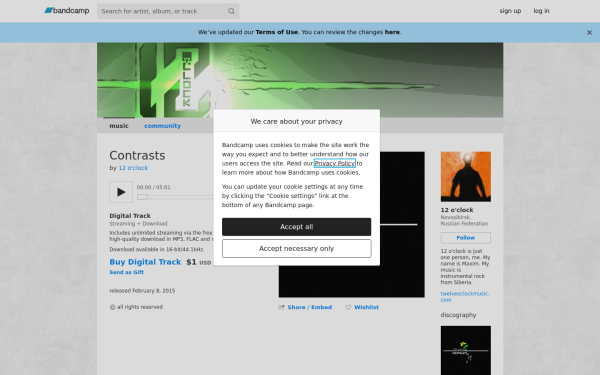This screenshot has width=600, height=375.
Task: Click the $1 price text
Action: (x=191, y=262)
